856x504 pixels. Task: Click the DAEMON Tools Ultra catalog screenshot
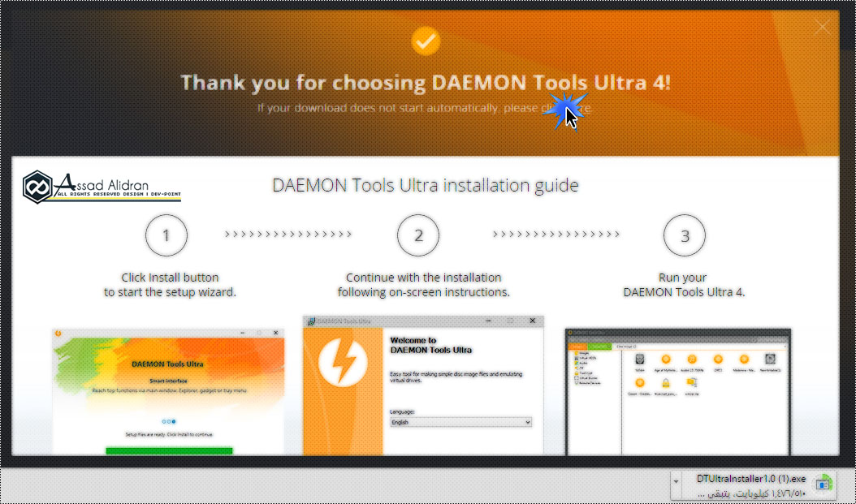tap(678, 392)
